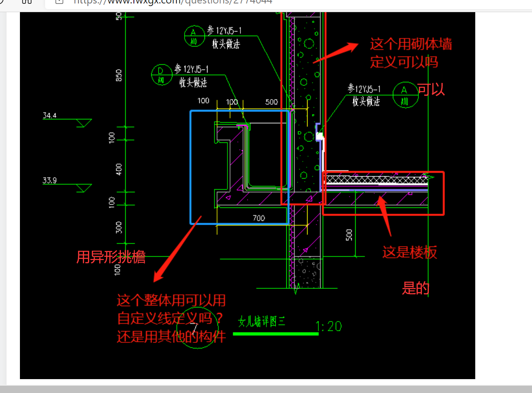Click the vertical dimension 400
The width and height of the screenshot is (532, 393).
coord(119,169)
